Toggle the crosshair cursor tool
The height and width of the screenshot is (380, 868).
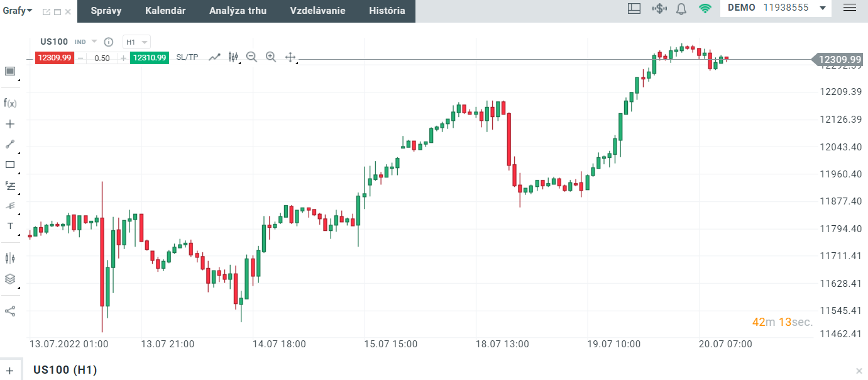point(9,123)
